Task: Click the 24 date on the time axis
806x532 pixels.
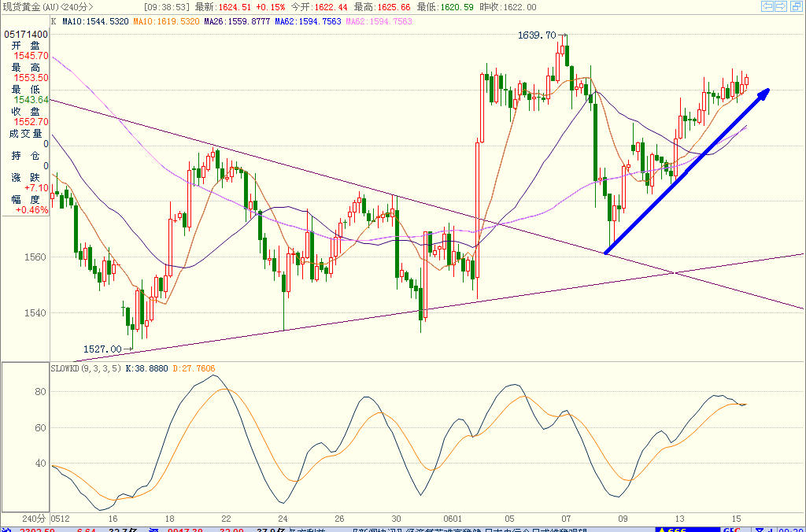Action: tap(283, 519)
